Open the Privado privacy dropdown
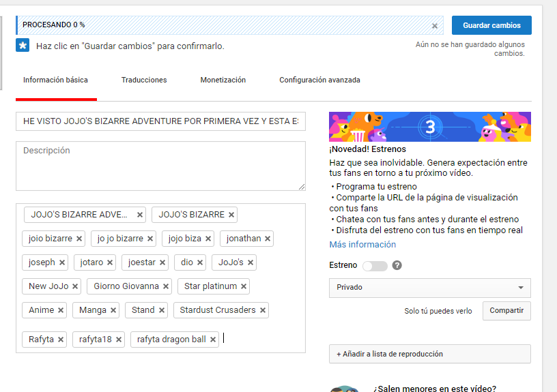Viewport: 557px width, 392px height. [x=430, y=288]
